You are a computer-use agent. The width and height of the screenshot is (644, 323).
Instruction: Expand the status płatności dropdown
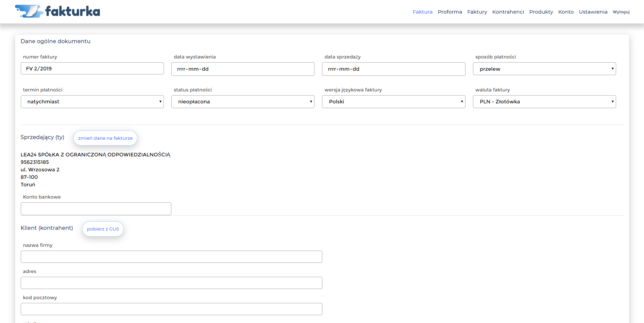pos(243,102)
